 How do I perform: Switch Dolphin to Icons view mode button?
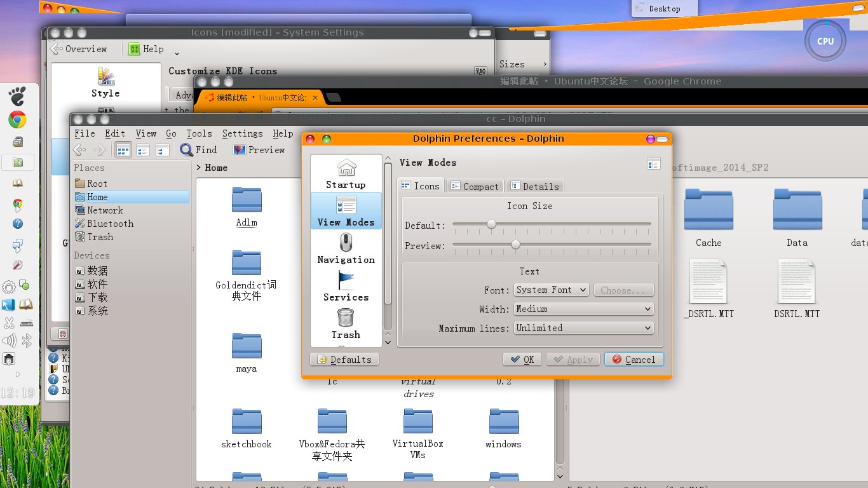[123, 150]
